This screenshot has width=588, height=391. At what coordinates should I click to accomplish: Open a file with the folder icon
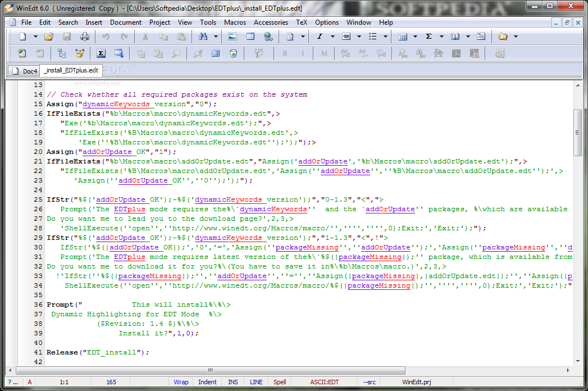coord(49,37)
